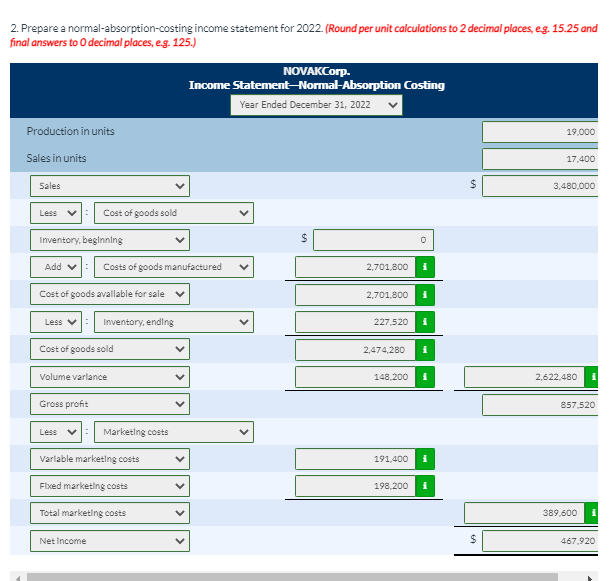Open the Fixed marketing costs dropdown
Screen dimensions: 613x581
(x=110, y=486)
